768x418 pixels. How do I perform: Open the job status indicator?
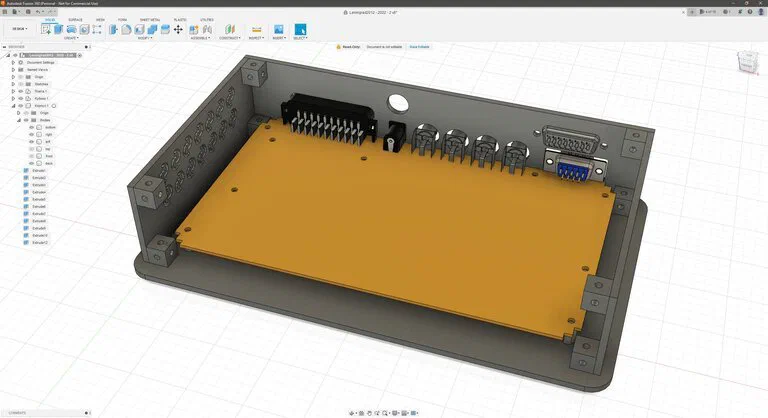[726, 12]
